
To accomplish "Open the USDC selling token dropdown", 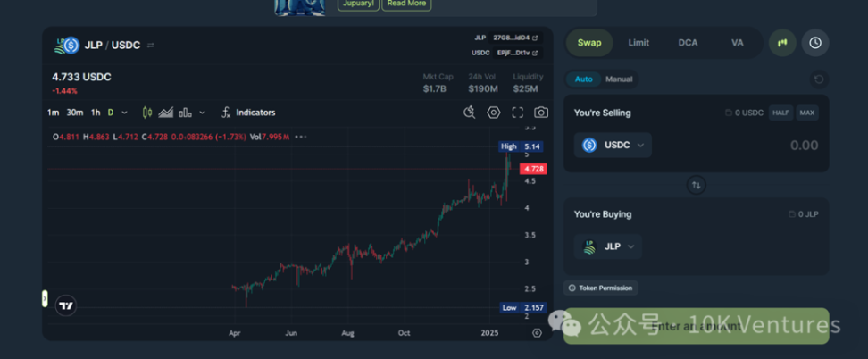I will tap(613, 146).
